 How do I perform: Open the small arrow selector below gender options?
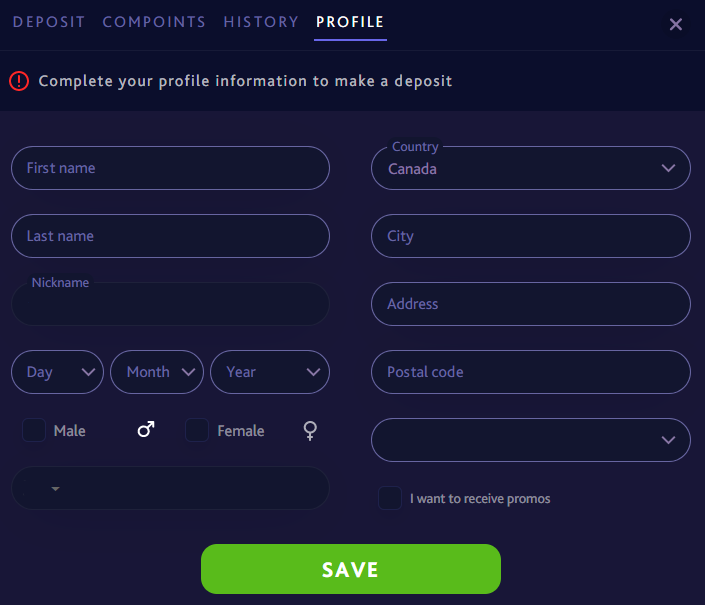(x=55, y=488)
